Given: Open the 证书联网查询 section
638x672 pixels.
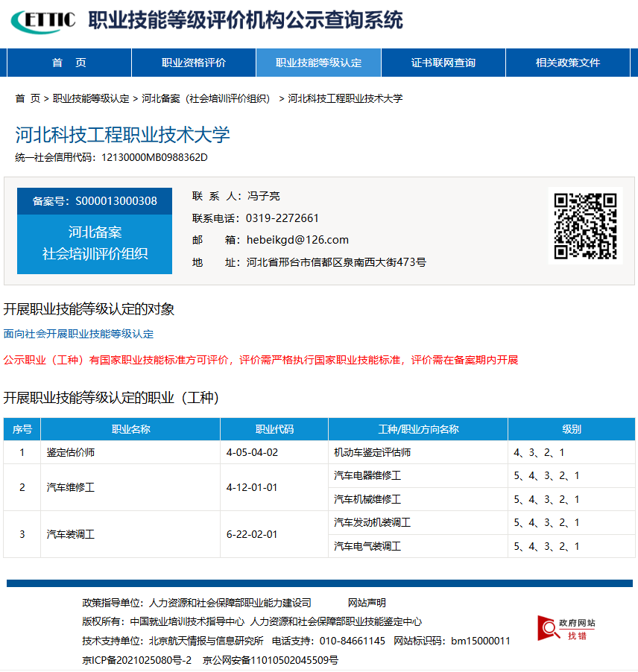Looking at the screenshot, I should [443, 63].
